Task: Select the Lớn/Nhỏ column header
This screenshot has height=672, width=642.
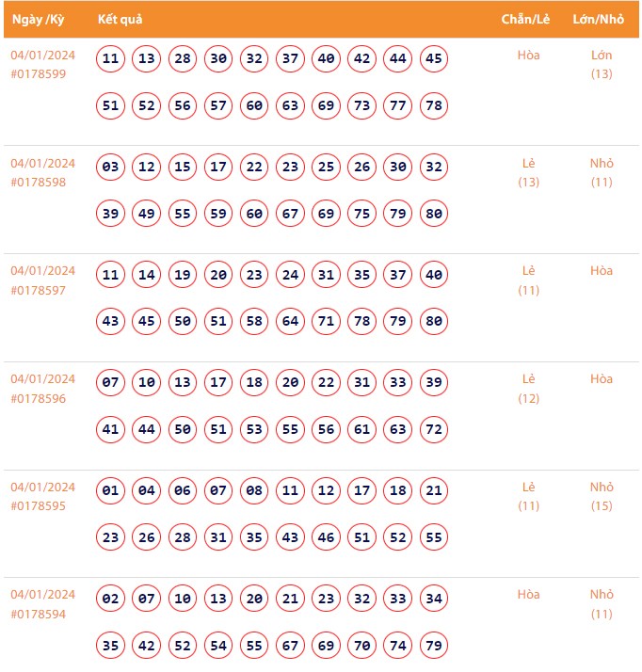Action: pos(599,20)
